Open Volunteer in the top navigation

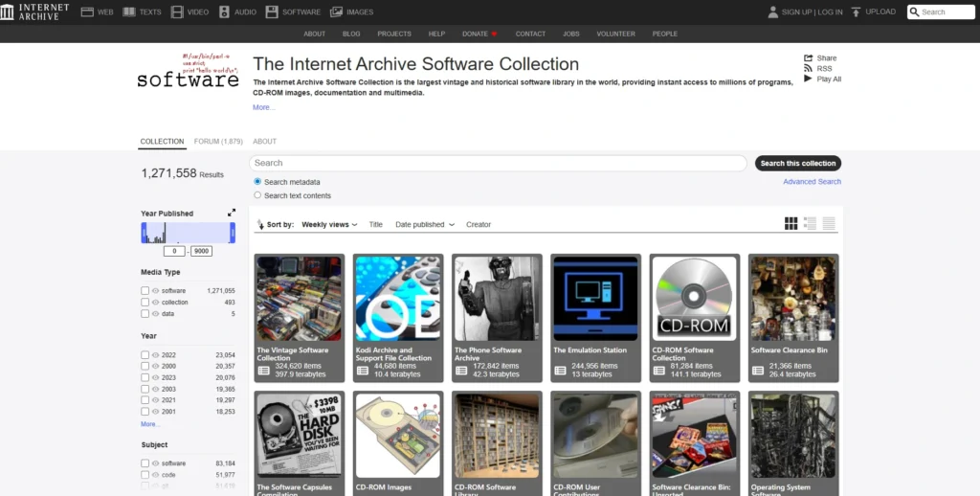click(615, 34)
